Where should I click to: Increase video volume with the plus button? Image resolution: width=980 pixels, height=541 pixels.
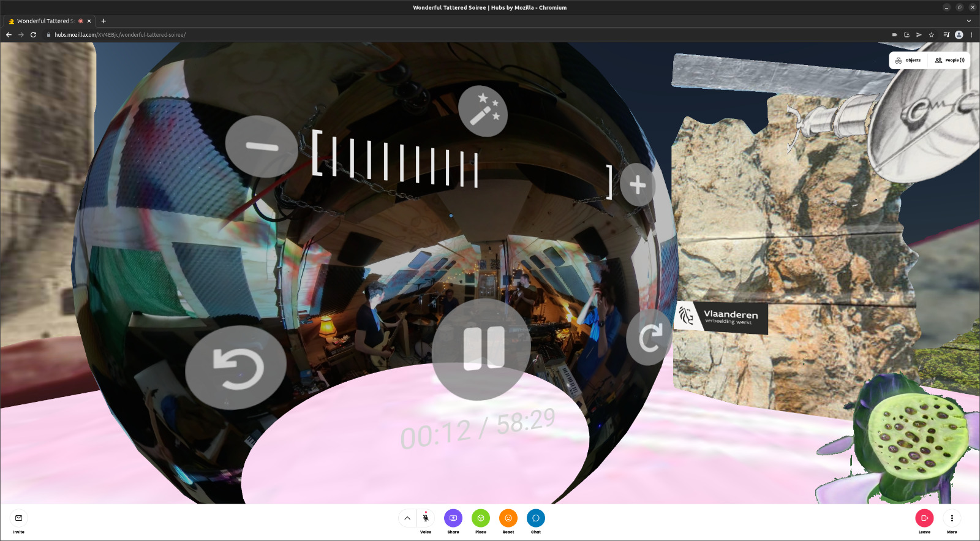pyautogui.click(x=638, y=184)
